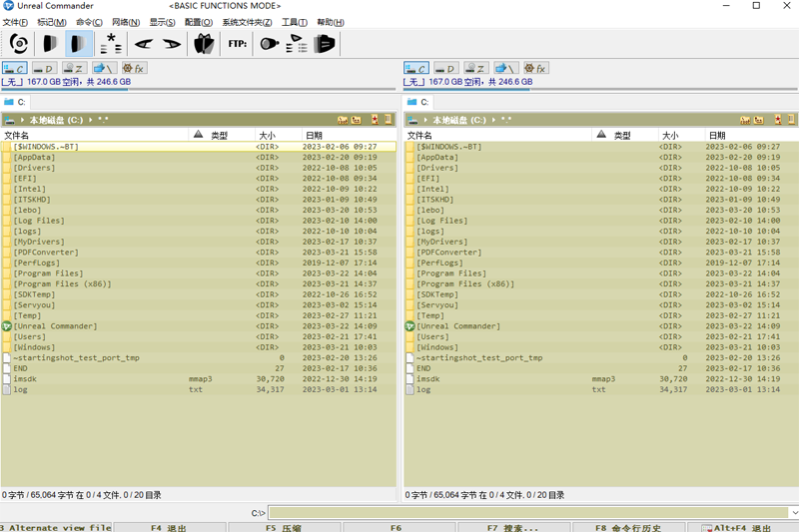799x532 pixels.
Task: Click the gift box pack files icon
Action: click(204, 44)
